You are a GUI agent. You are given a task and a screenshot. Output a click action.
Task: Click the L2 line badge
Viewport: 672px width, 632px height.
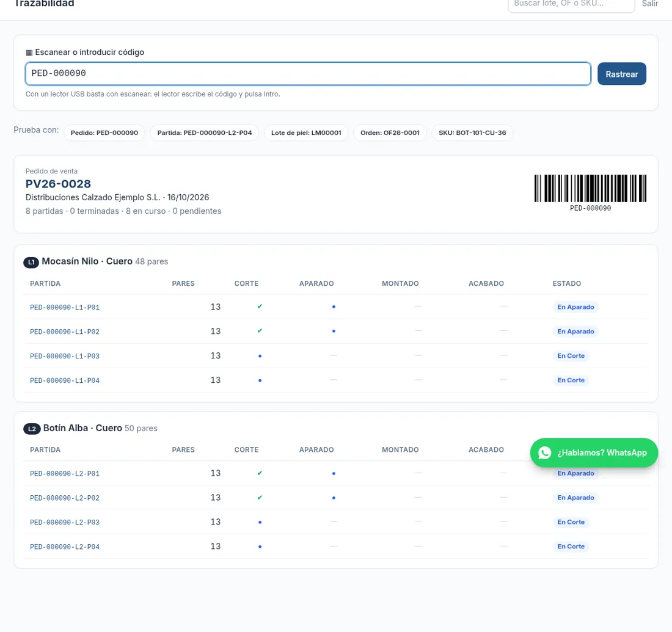[32, 429]
